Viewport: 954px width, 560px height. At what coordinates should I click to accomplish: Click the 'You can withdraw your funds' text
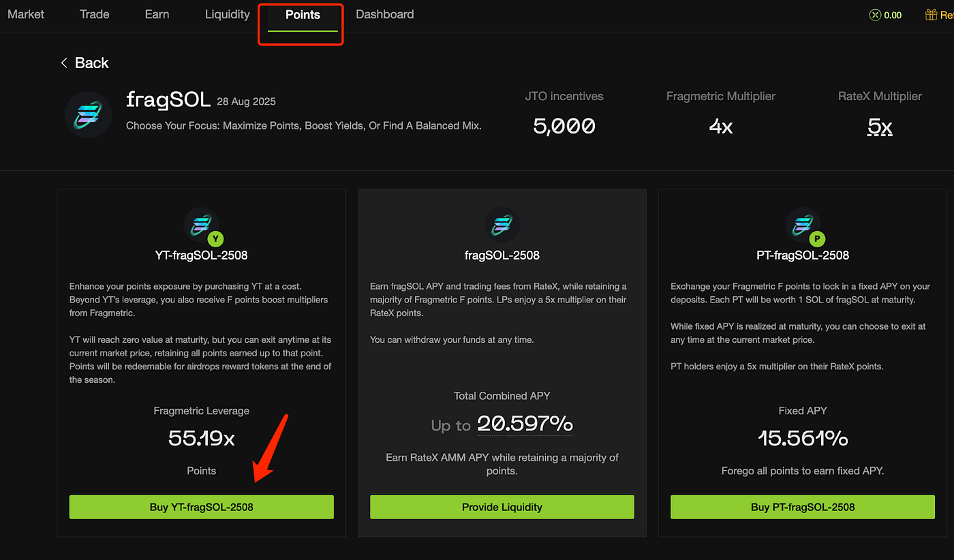(452, 339)
